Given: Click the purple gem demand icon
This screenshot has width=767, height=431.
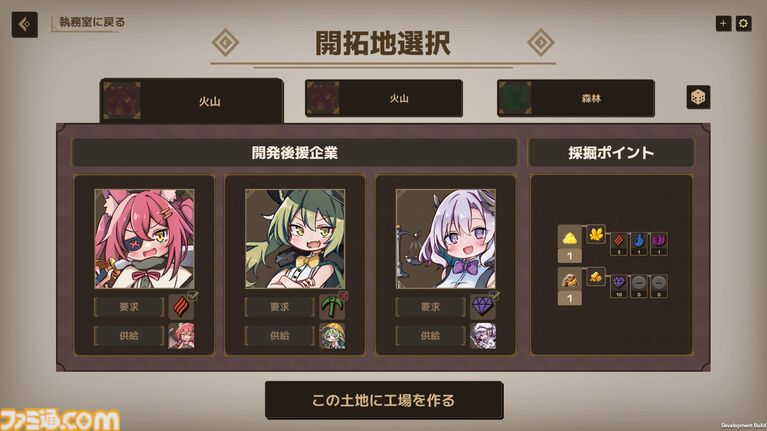Looking at the screenshot, I should tap(482, 307).
